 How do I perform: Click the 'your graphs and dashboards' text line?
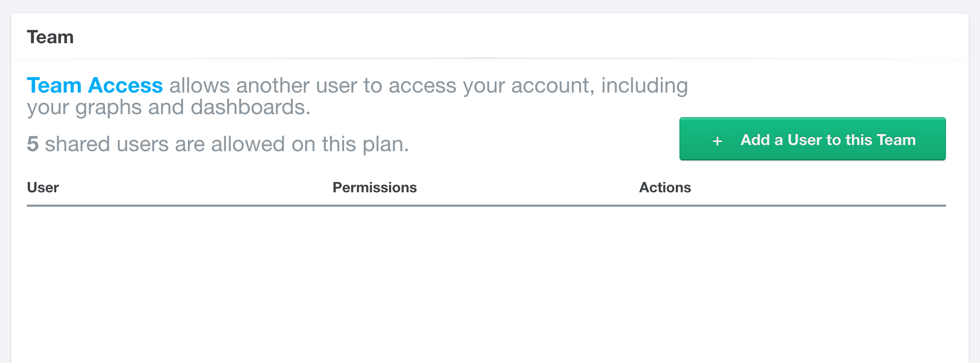click(x=169, y=107)
